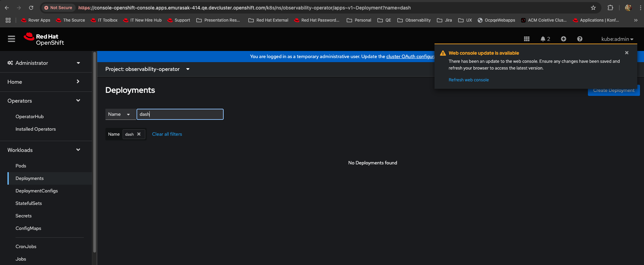Click the Create Deployment button
The image size is (644, 265).
tap(614, 90)
